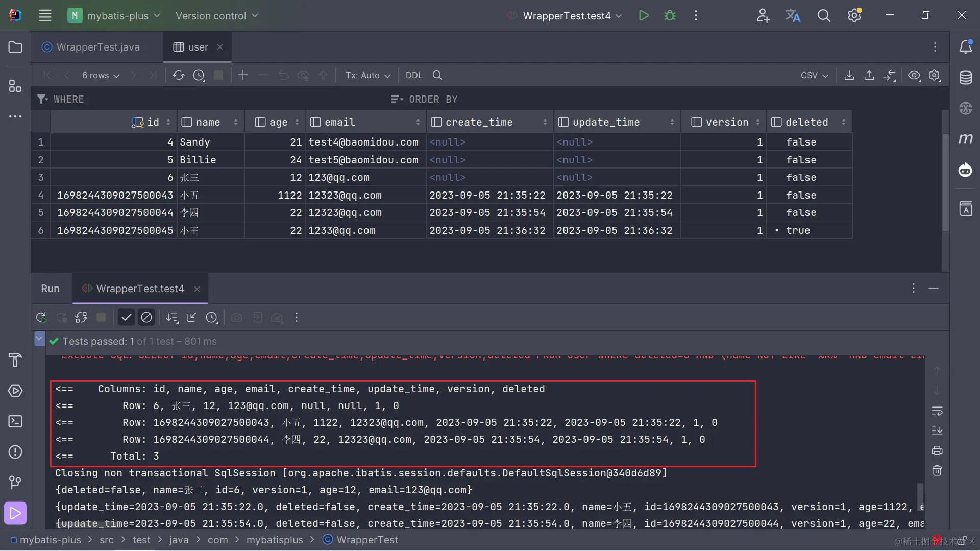Expand the Version control dropdown
Screen dimensions: 980x551
pyautogui.click(x=217, y=16)
